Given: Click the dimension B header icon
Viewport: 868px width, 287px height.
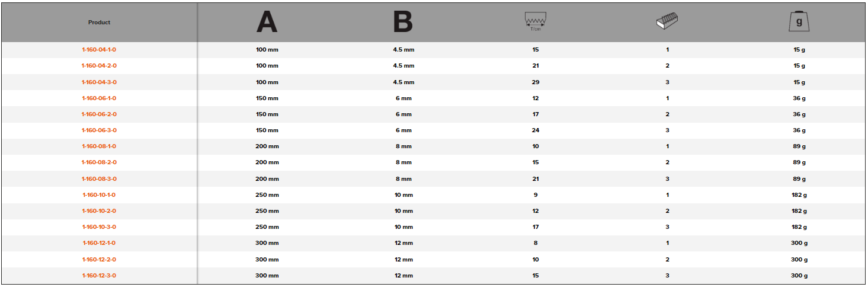Looking at the screenshot, I should pos(403,22).
